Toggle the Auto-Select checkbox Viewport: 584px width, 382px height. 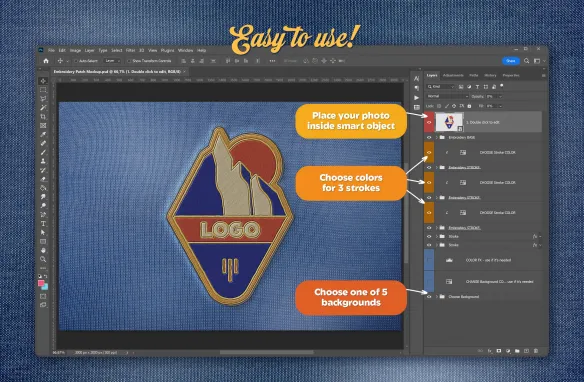pos(76,61)
